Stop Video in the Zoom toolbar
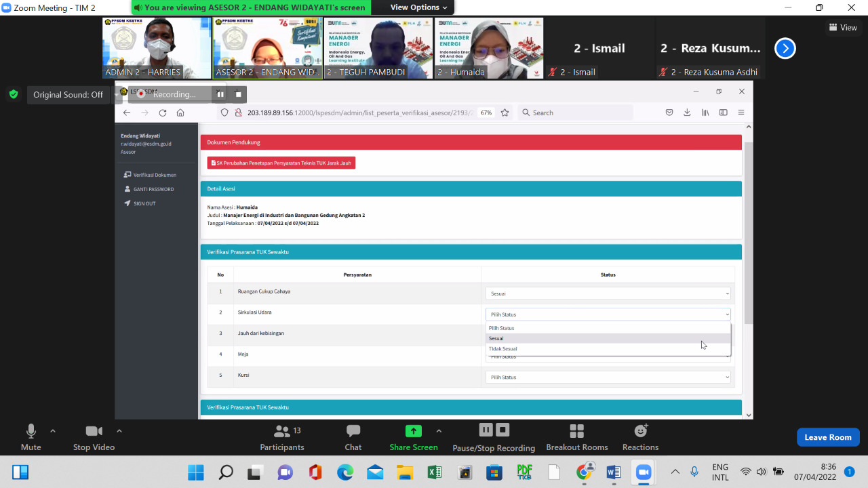The height and width of the screenshot is (488, 868). [x=94, y=437]
